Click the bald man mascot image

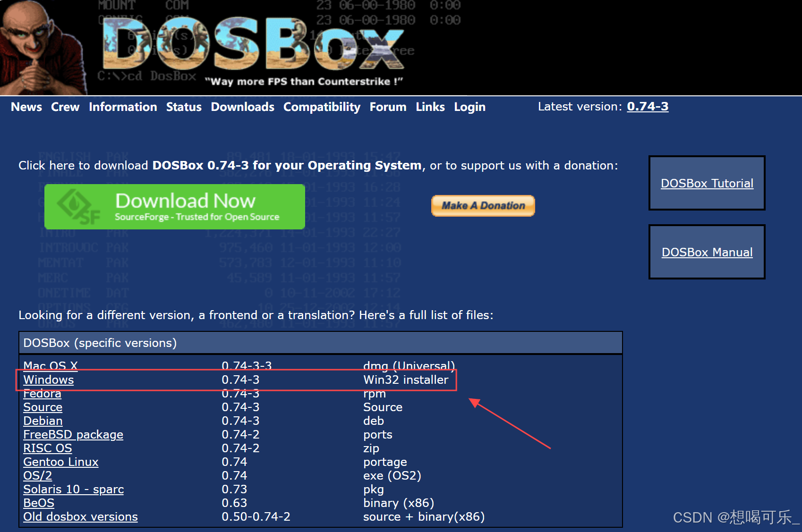43,47
